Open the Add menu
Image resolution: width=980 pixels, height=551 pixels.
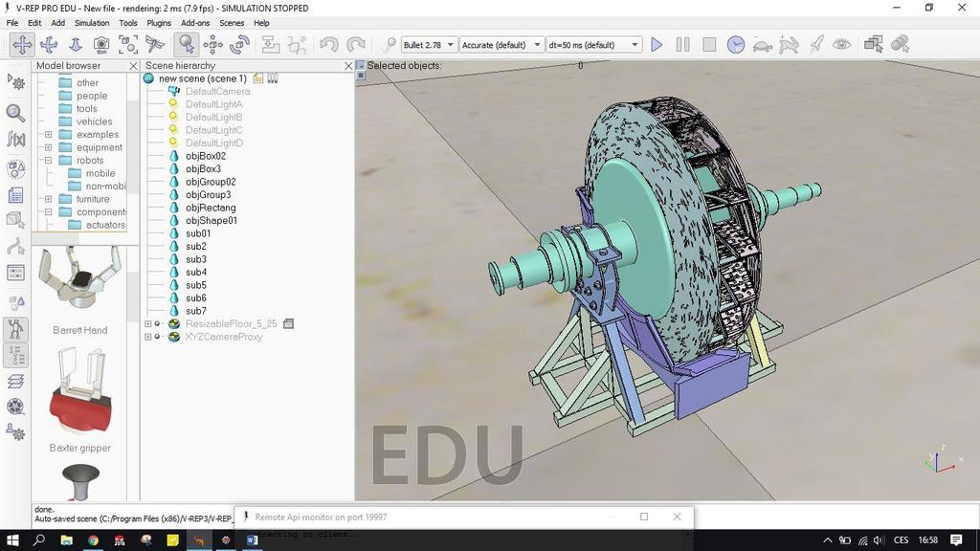point(58,23)
